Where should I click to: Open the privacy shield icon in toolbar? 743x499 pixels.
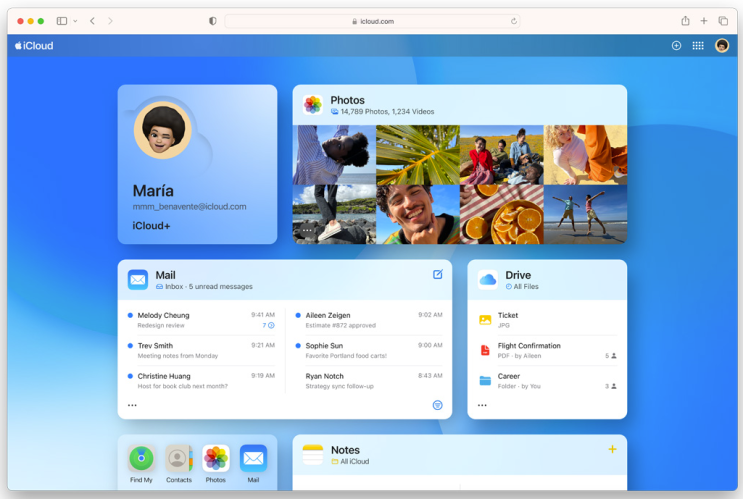(213, 21)
